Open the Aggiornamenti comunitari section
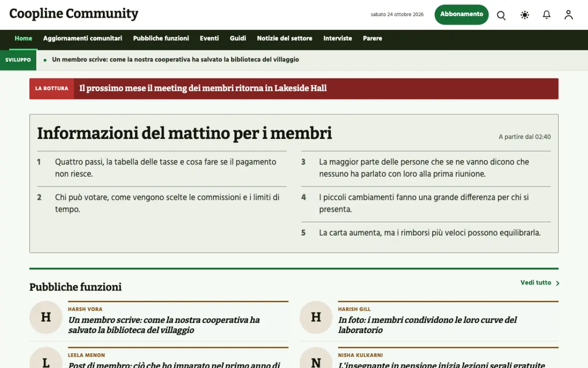Viewport: 588px width, 368px height. click(x=83, y=38)
